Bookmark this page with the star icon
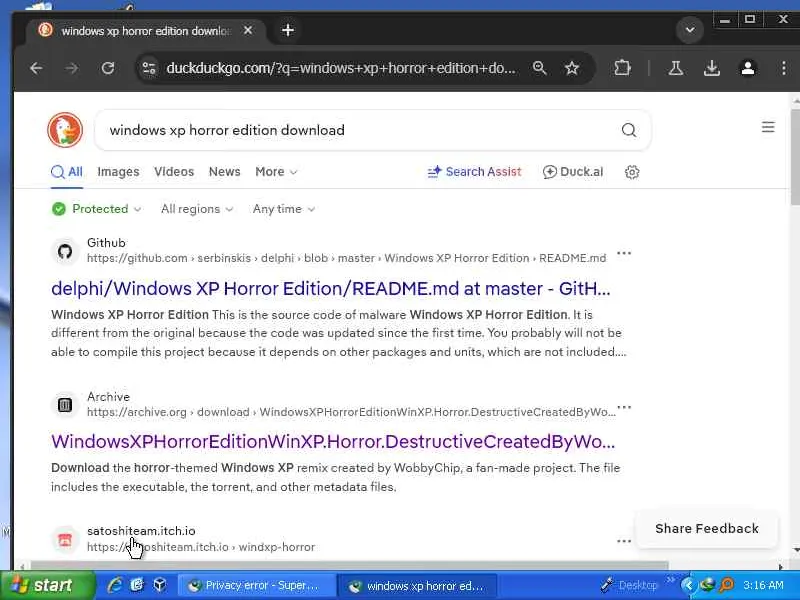Screen dimensions: 800x600 (572, 68)
